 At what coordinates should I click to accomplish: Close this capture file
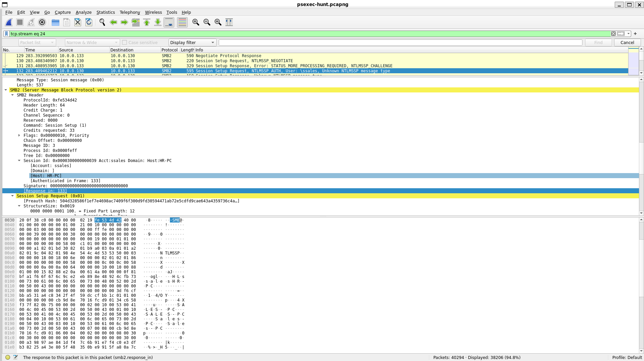coord(78,22)
